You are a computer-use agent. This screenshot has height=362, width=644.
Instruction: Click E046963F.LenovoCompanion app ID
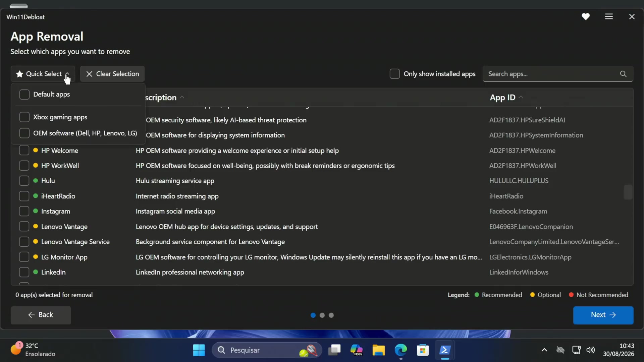coord(531,227)
